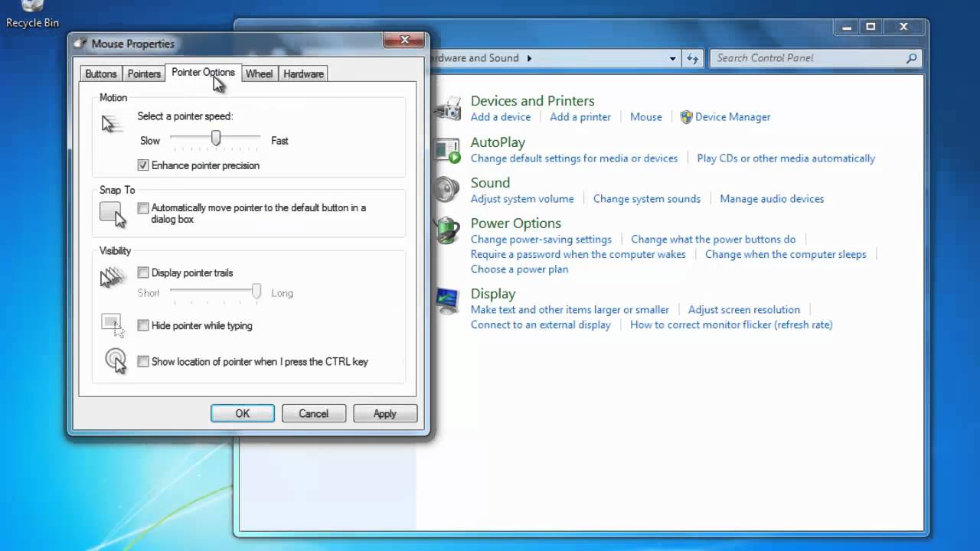
Task: Maximize the Control Panel window
Action: 871,27
